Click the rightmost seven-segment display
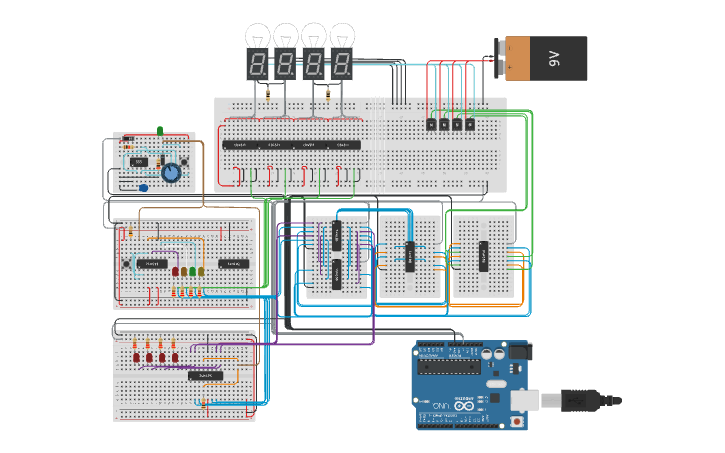 (x=343, y=66)
